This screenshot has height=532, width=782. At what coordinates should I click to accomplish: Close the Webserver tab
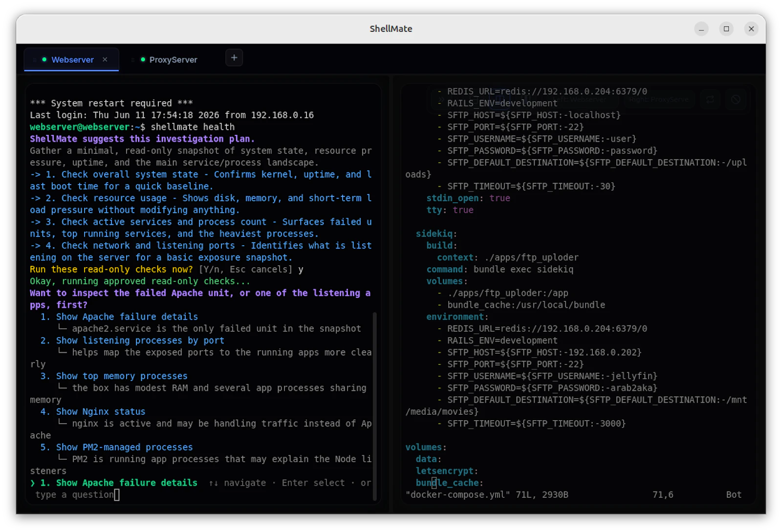pos(105,60)
